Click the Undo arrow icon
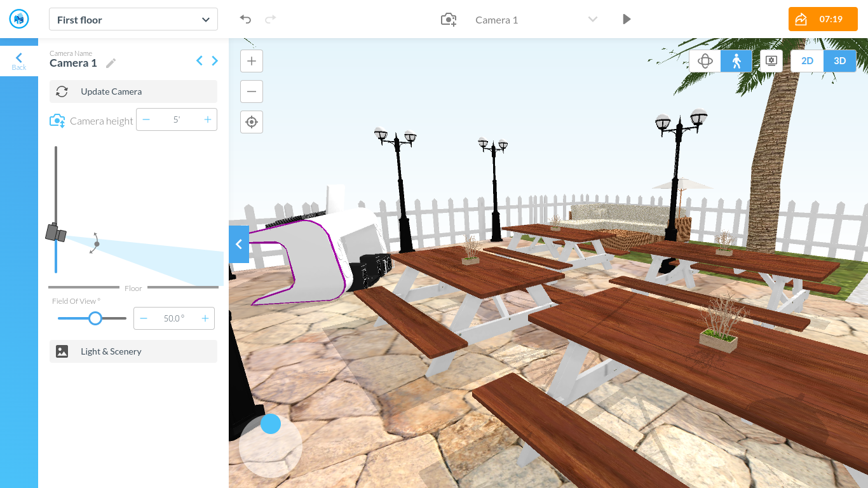868x488 pixels. pyautogui.click(x=245, y=19)
